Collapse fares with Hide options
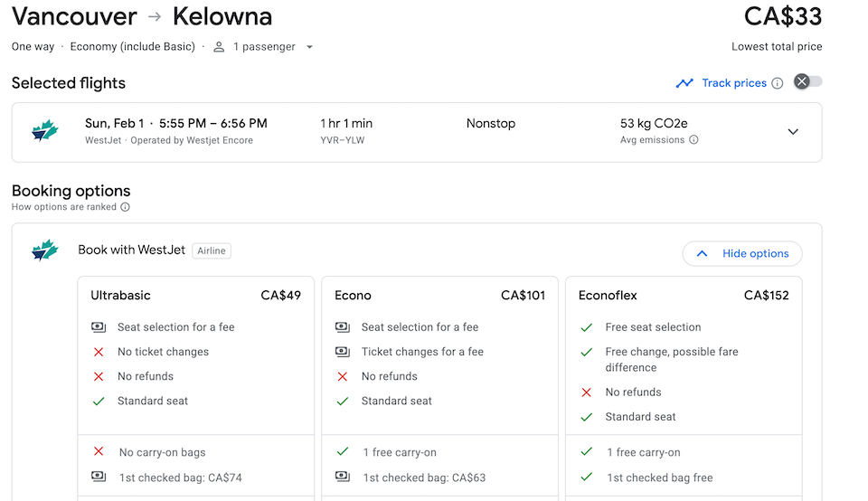This screenshot has width=868, height=501. (x=742, y=254)
